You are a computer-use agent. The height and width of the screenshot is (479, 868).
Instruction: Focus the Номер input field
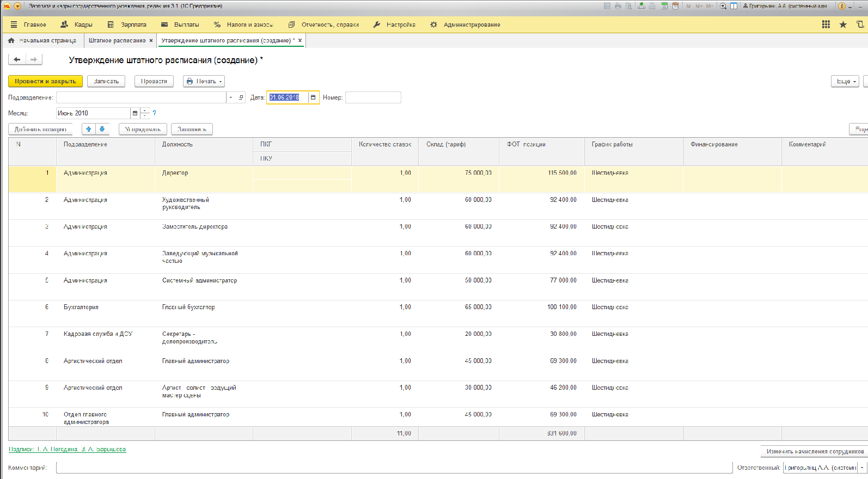click(373, 97)
